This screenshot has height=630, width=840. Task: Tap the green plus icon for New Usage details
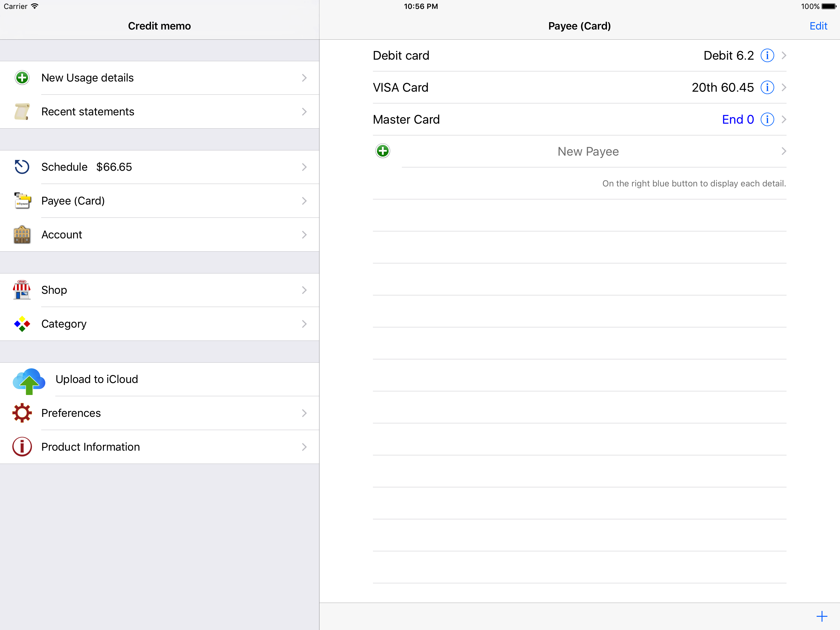point(22,78)
